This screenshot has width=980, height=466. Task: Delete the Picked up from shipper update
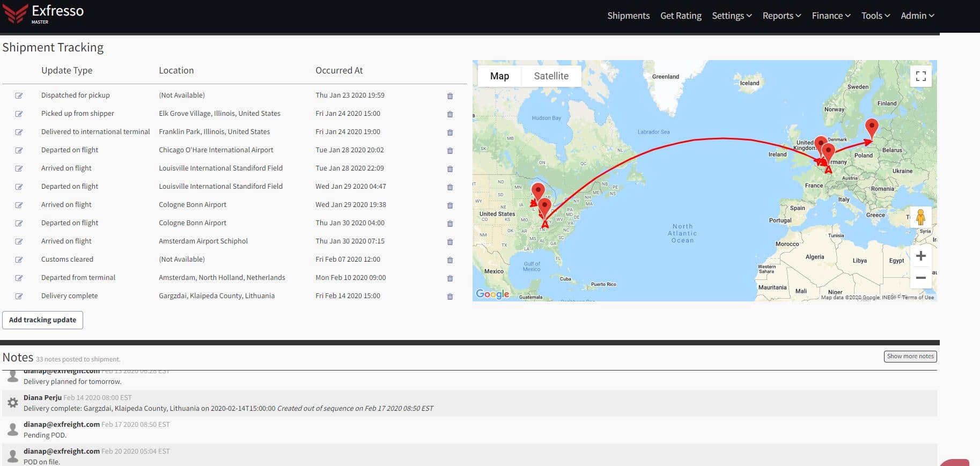[450, 114]
